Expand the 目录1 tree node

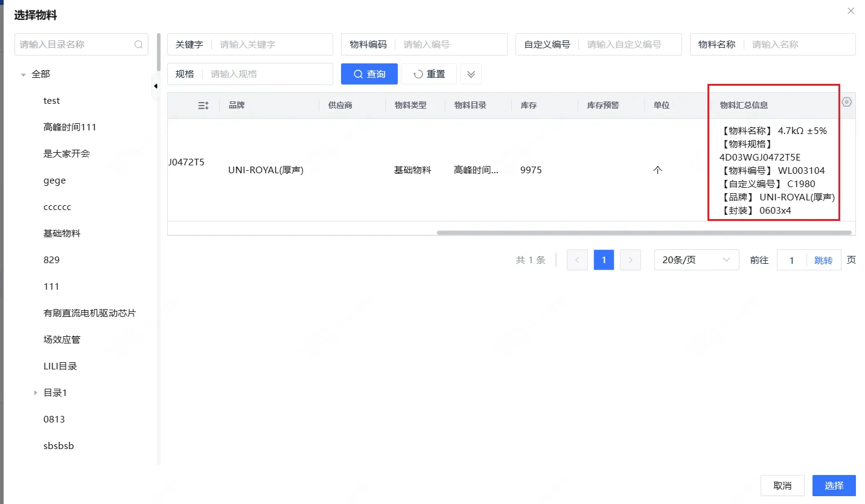pyautogui.click(x=36, y=393)
